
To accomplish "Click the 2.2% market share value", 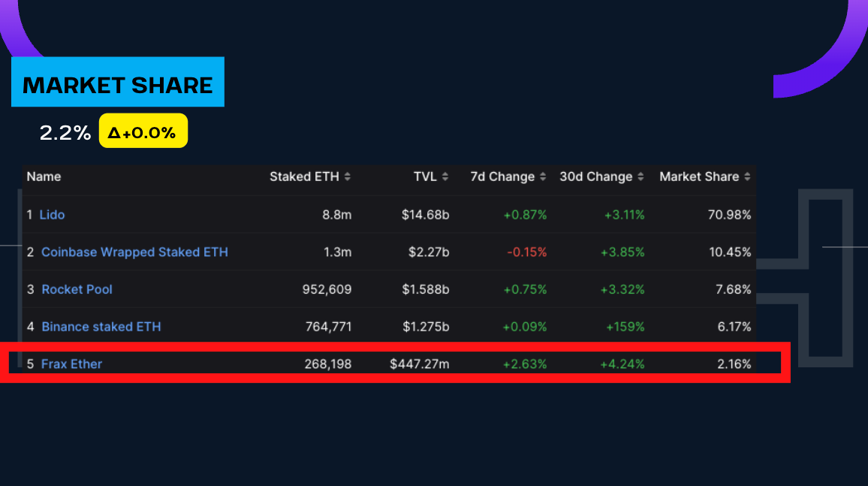I will (65, 134).
